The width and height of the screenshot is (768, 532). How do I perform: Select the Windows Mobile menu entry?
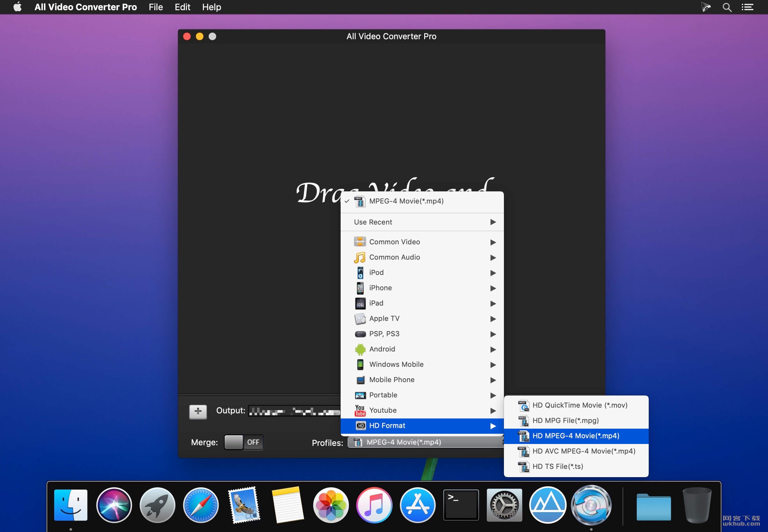pos(422,364)
